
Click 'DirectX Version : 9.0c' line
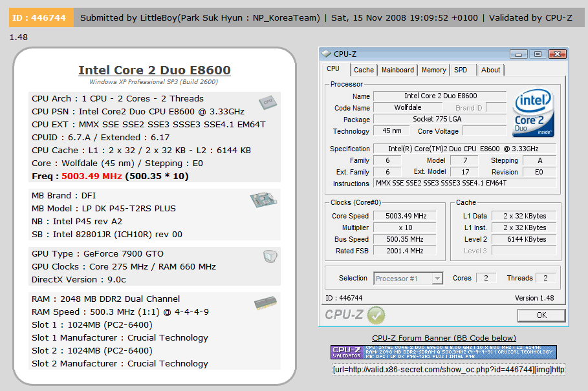pos(79,280)
